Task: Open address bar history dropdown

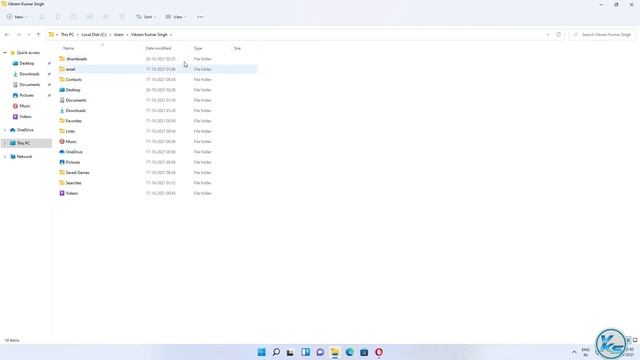Action: tap(547, 35)
